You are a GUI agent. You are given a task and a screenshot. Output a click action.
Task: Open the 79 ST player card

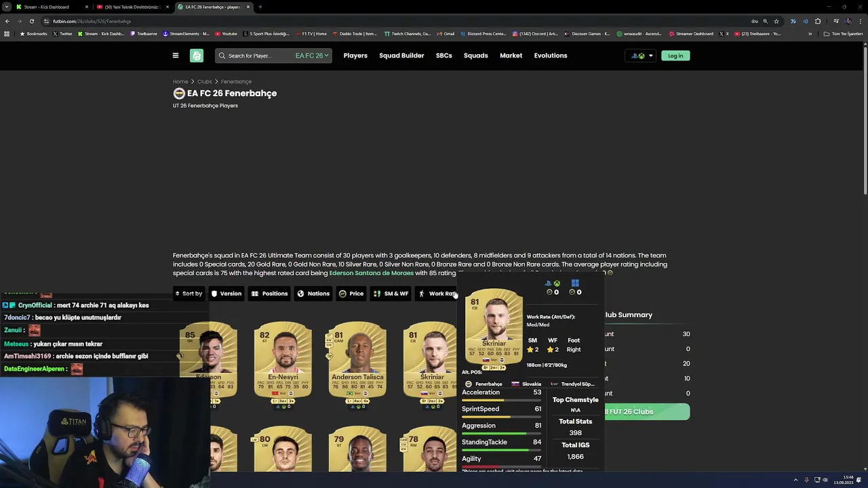point(357,449)
